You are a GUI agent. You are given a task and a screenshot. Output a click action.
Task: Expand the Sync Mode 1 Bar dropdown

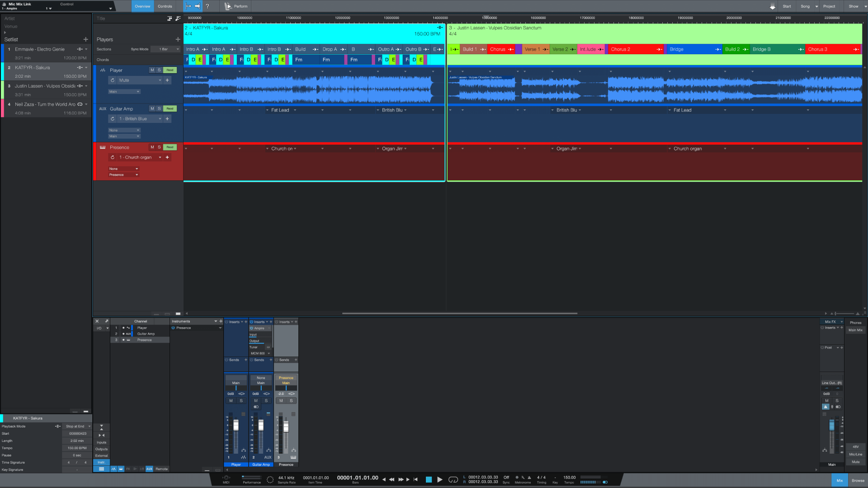click(x=165, y=49)
